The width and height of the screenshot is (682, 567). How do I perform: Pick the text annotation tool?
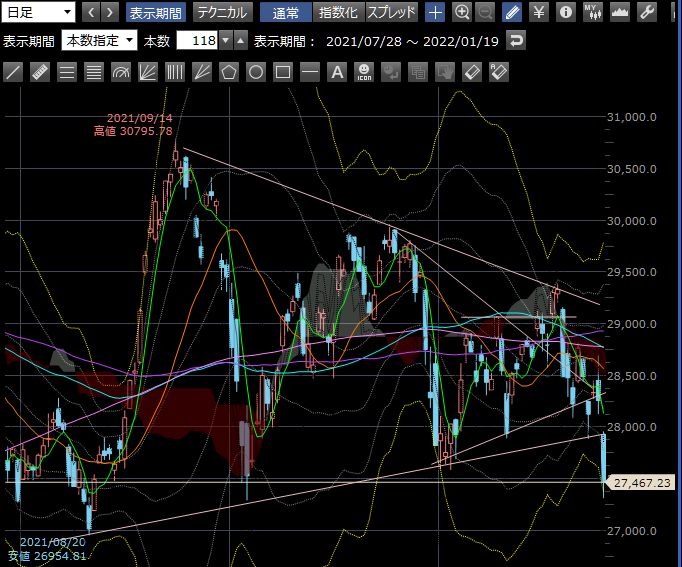(337, 72)
